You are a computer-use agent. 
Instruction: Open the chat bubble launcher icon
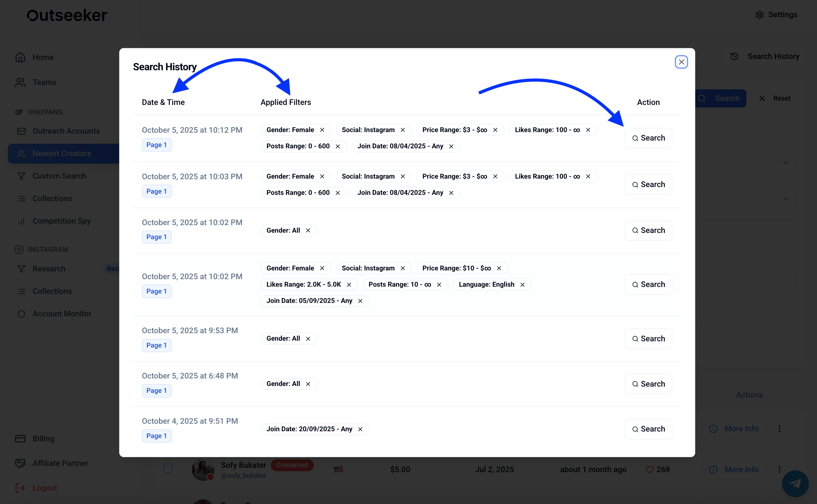pos(795,484)
